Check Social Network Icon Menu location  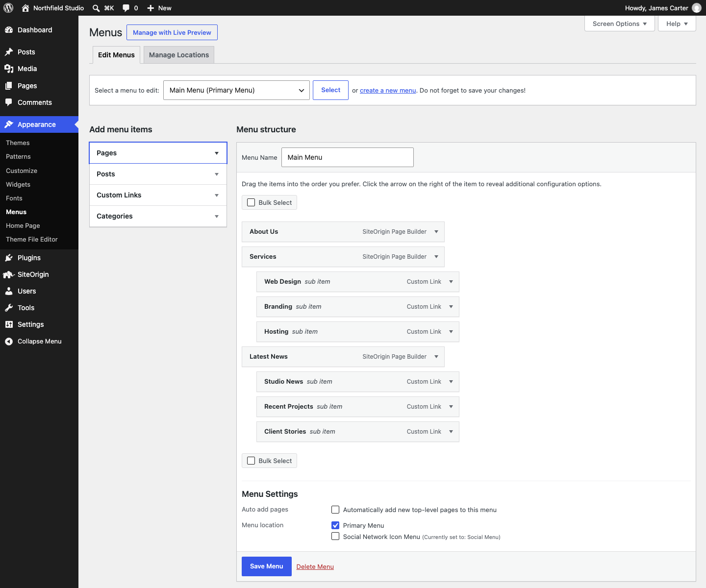point(335,537)
